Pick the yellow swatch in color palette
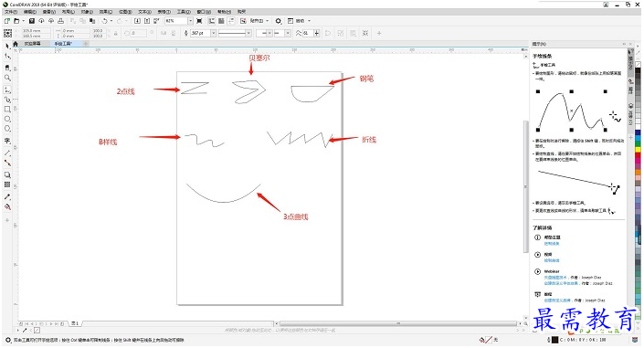The image size is (644, 348). (x=638, y=151)
